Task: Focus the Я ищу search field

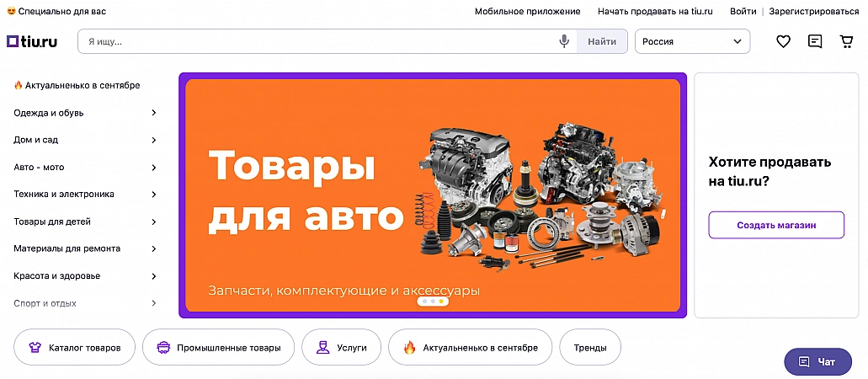Action: pyautogui.click(x=319, y=41)
